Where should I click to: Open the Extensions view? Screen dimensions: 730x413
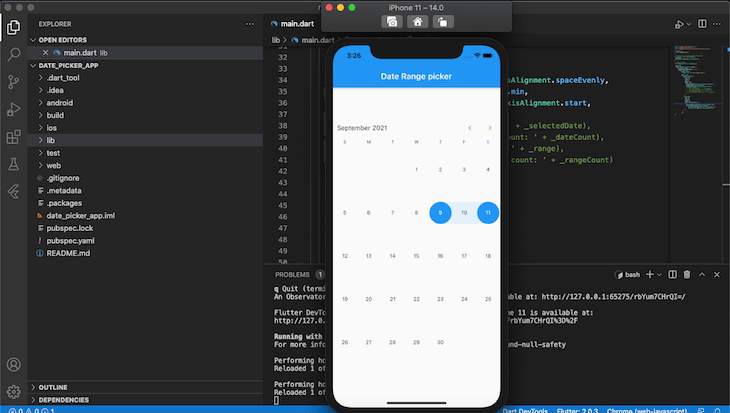14,137
